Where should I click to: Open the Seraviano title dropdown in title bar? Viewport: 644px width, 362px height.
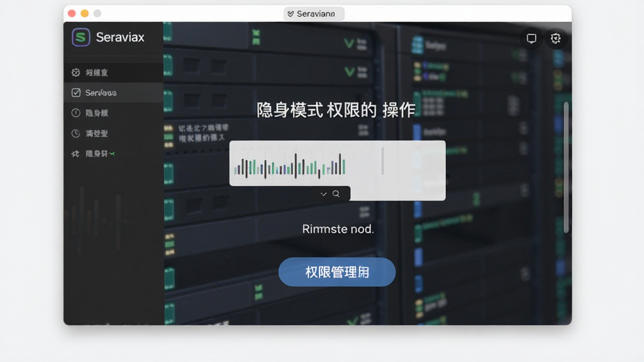314,14
